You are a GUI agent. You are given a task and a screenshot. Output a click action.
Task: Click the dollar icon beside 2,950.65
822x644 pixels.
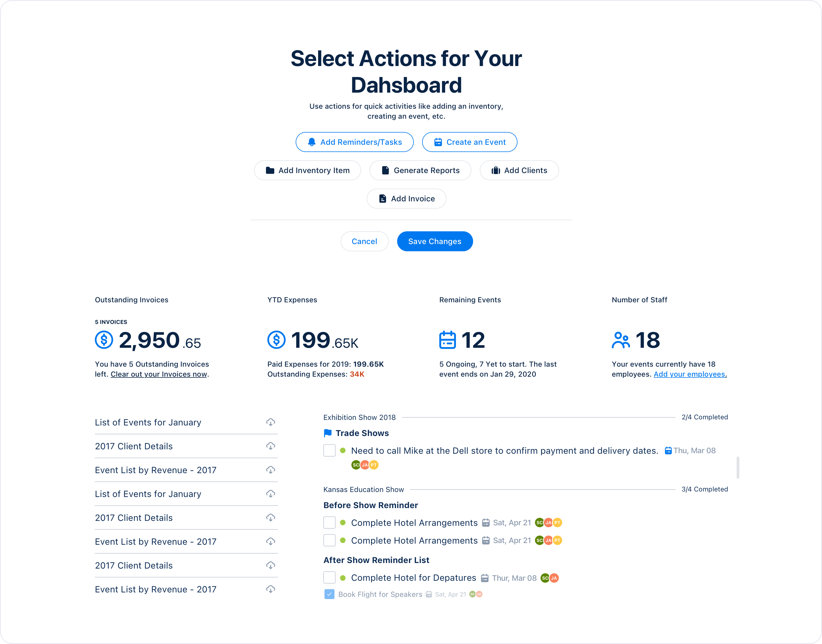(104, 340)
